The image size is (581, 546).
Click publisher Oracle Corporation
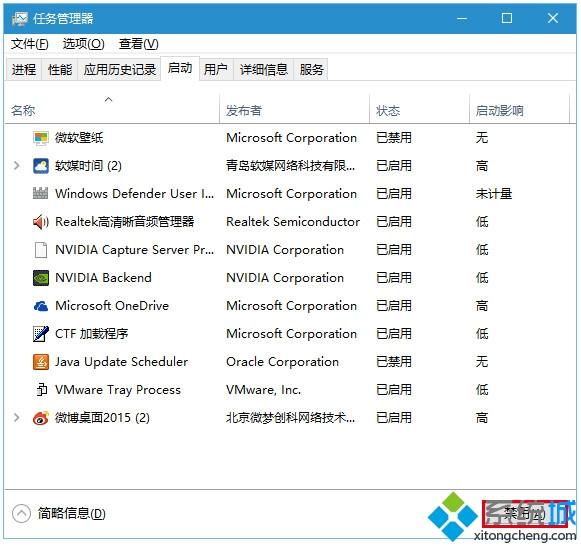[282, 362]
